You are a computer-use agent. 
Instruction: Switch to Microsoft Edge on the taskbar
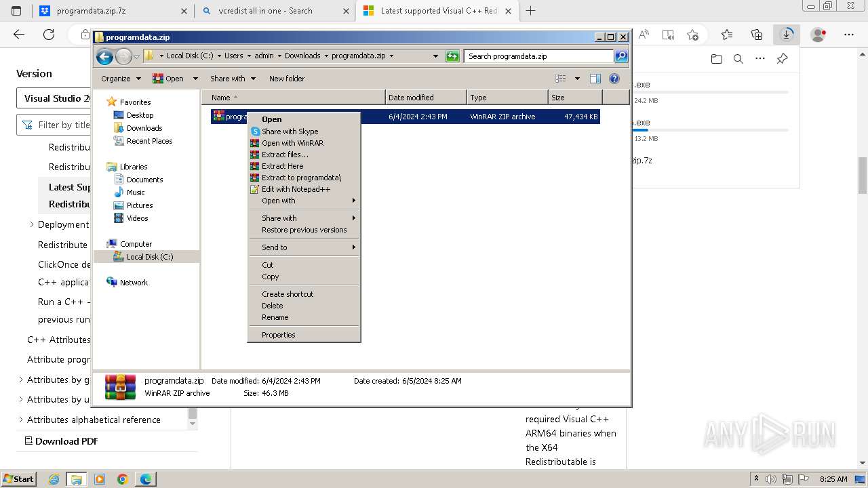(x=145, y=479)
